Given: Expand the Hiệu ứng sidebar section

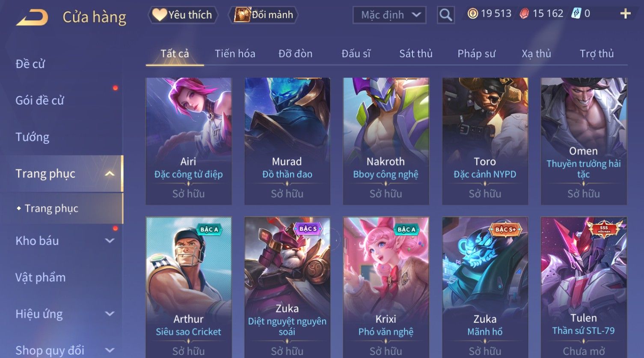Looking at the screenshot, I should coord(110,314).
